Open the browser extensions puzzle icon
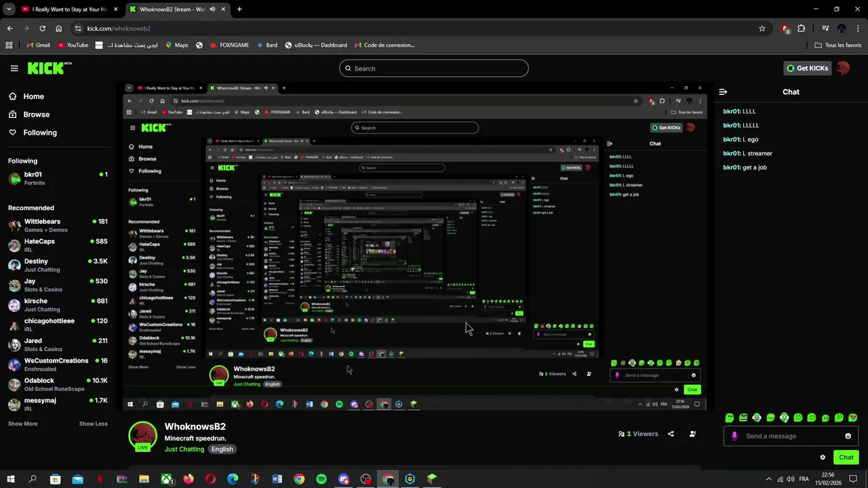 [x=802, y=28]
